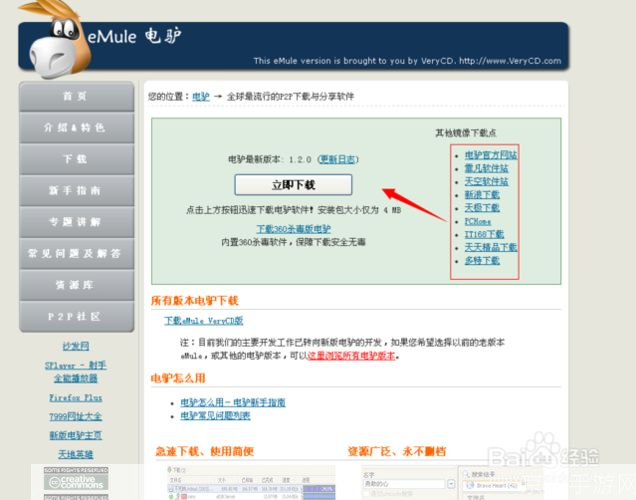Open the 新浪下载 mirror link
The height and width of the screenshot is (500, 636).
(482, 195)
